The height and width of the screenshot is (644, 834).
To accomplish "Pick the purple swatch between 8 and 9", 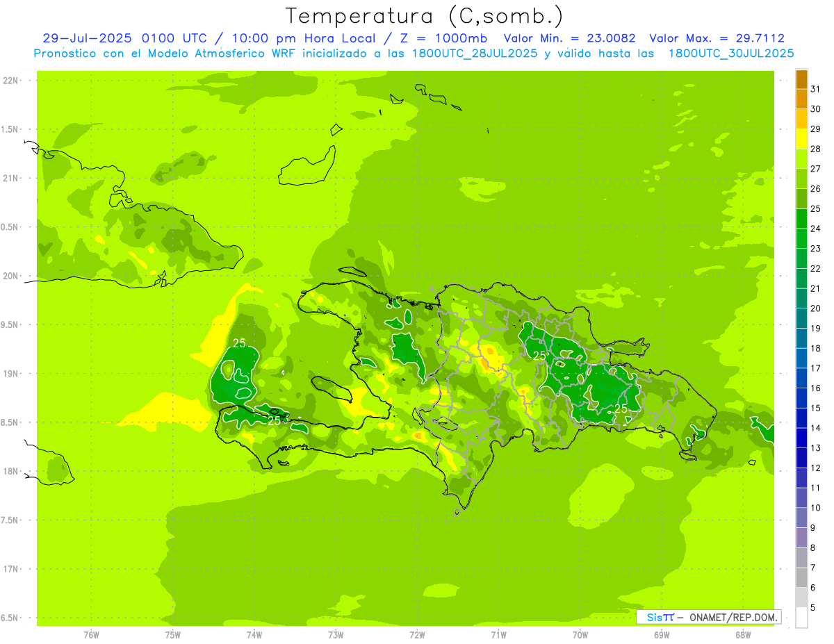I will click(801, 538).
